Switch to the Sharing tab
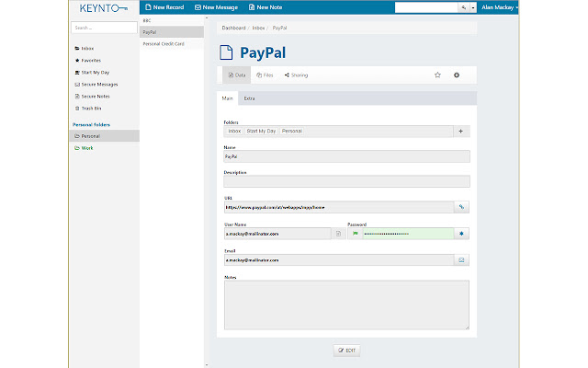Viewport: 588px width, 368px height. [x=296, y=75]
